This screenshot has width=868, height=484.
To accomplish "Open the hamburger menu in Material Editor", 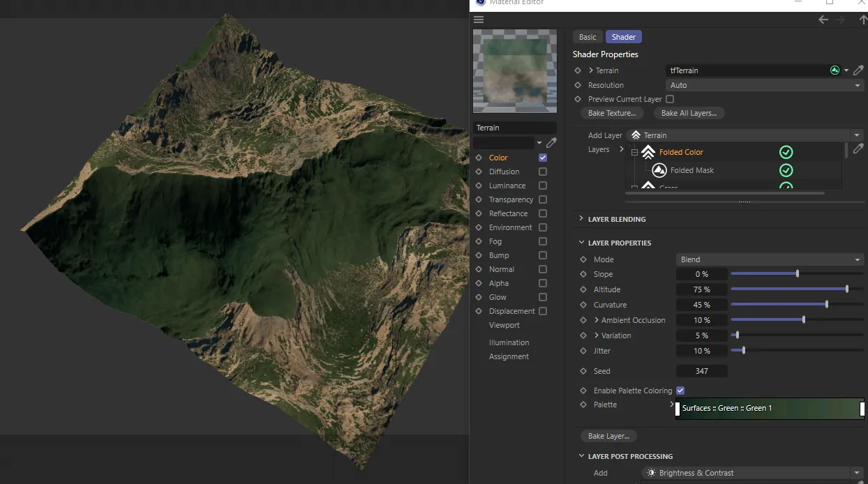I will click(x=479, y=20).
